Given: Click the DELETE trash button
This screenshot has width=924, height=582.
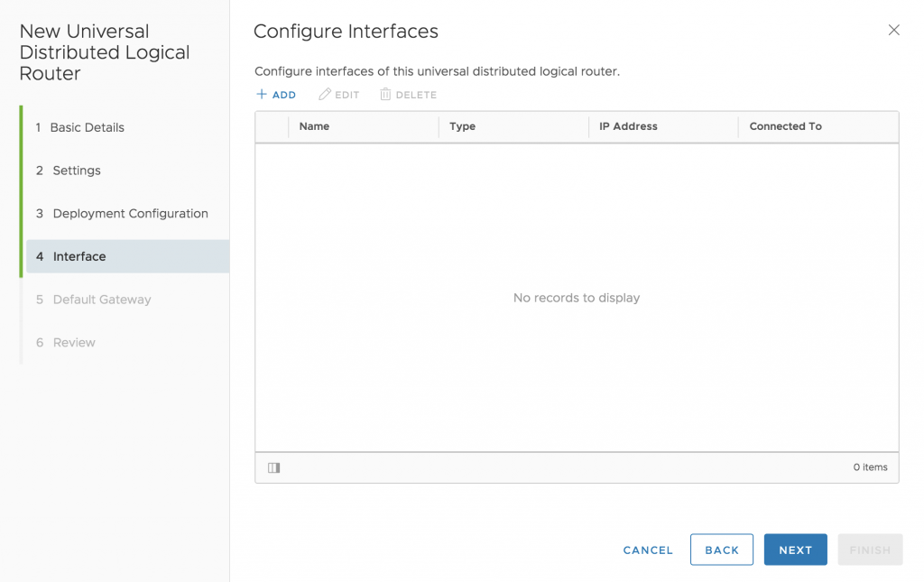Looking at the screenshot, I should [409, 94].
